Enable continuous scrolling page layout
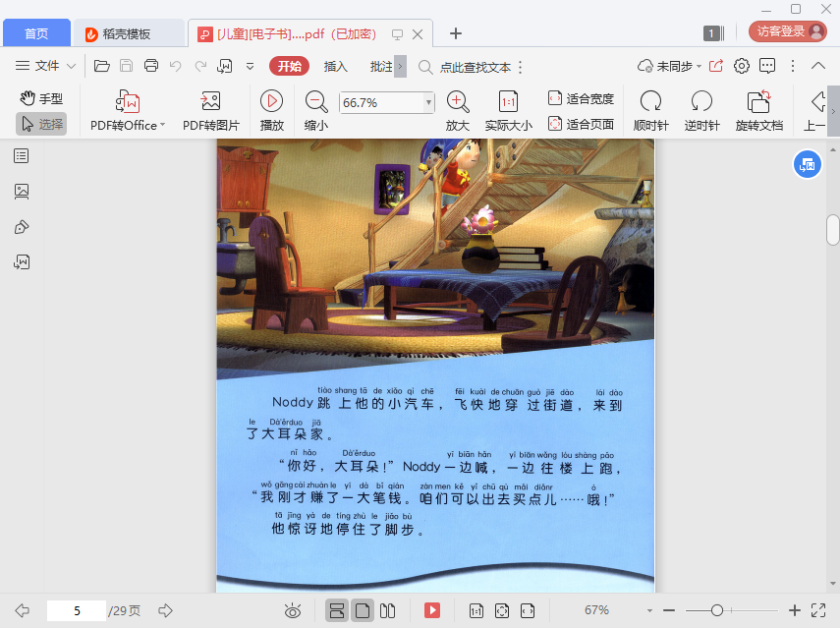Screen dimensions: 840x628 (x=337, y=610)
